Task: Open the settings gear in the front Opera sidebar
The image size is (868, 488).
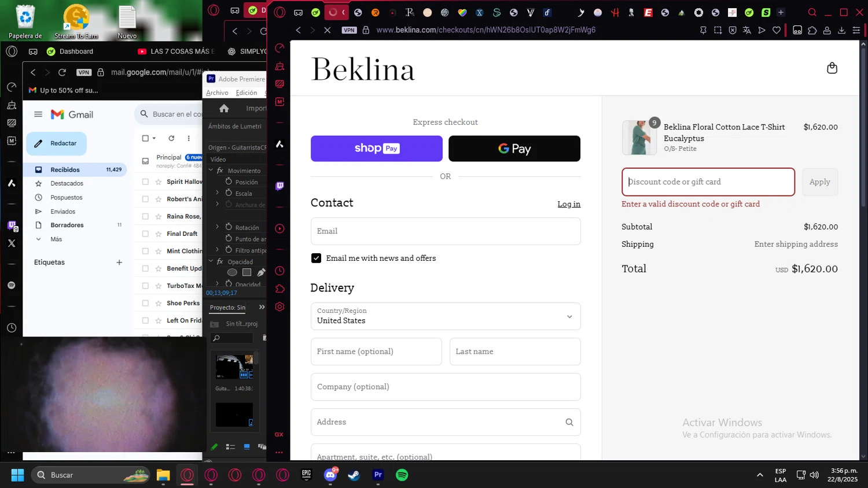Action: tap(279, 306)
